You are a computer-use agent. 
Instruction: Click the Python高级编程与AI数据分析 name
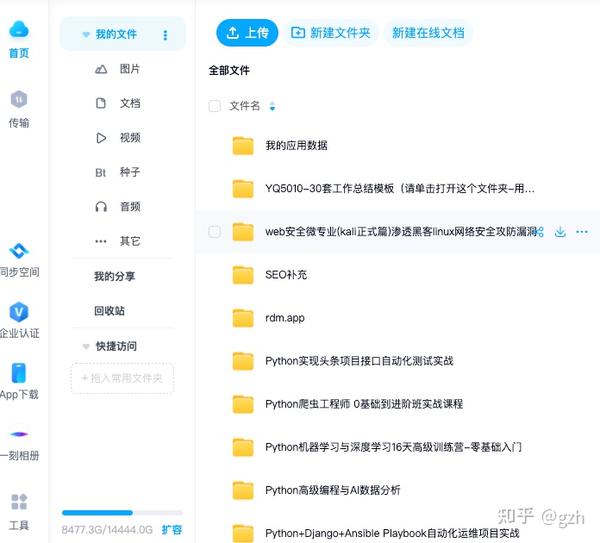(333, 491)
